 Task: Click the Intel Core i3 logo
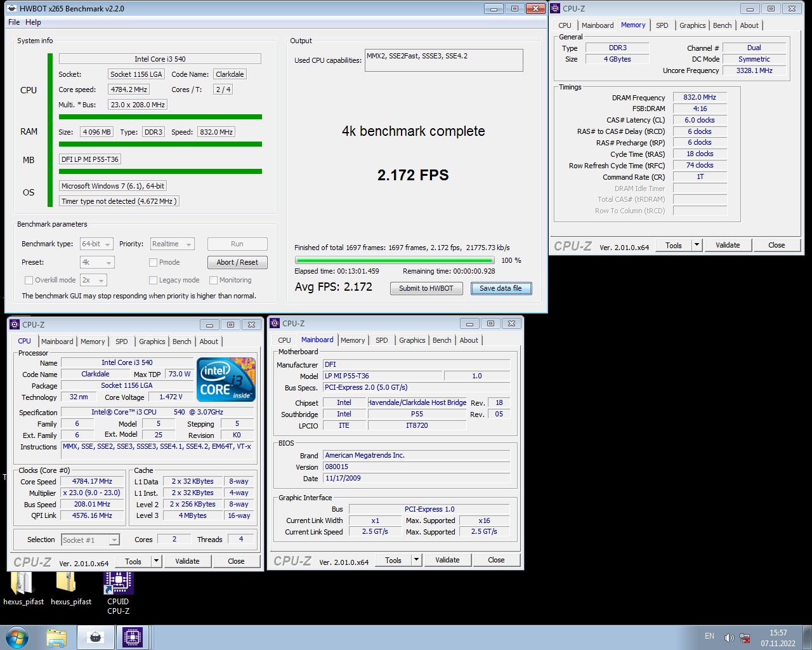coord(226,379)
